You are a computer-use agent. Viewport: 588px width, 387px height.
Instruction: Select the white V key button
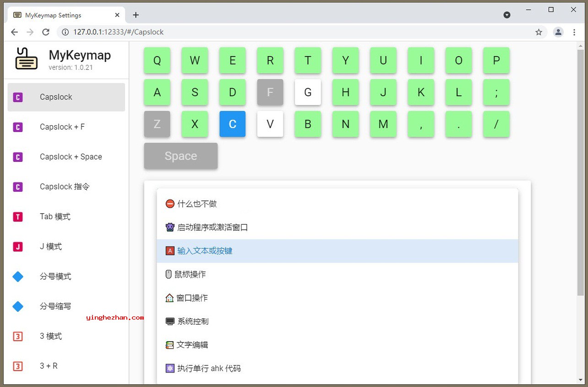[270, 124]
